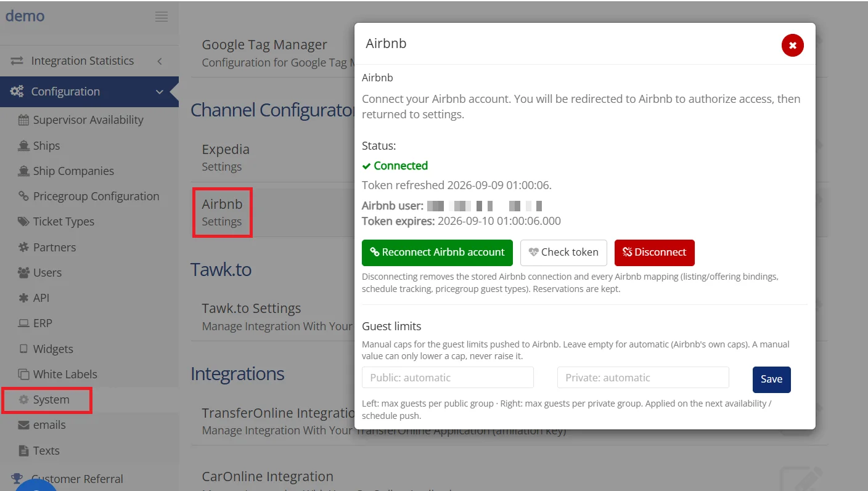
Task: Save the guest limits
Action: (771, 379)
